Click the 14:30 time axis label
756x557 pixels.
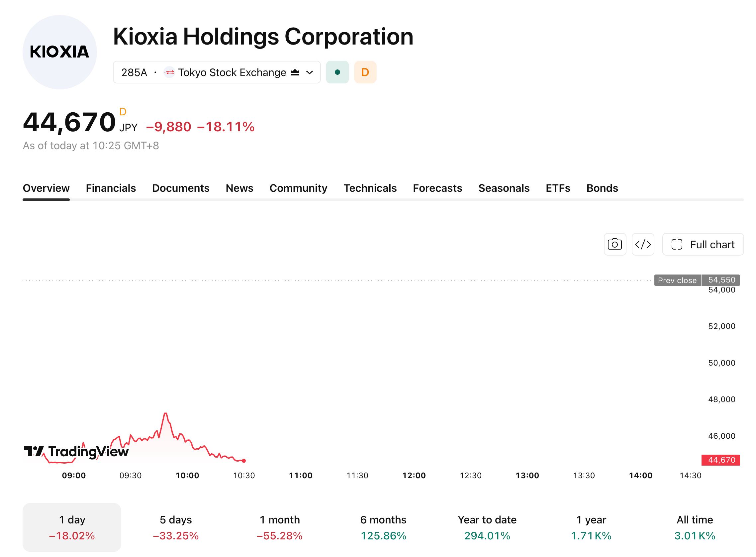690,475
